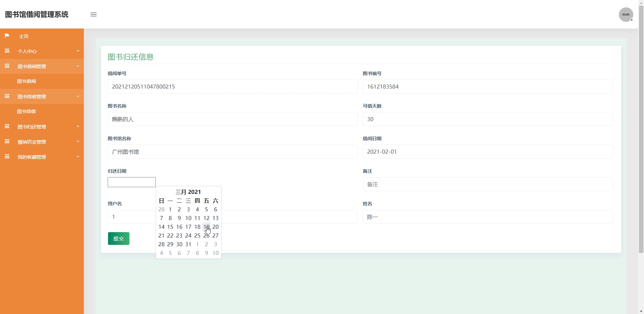Click the 借阅单号 field
Screen dimensions: 644x314
[232, 87]
